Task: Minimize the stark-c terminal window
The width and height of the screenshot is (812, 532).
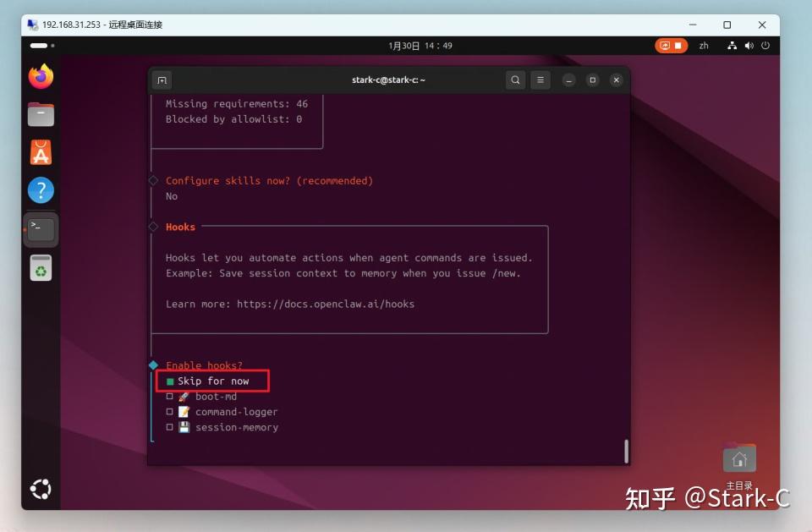Action: pyautogui.click(x=568, y=80)
